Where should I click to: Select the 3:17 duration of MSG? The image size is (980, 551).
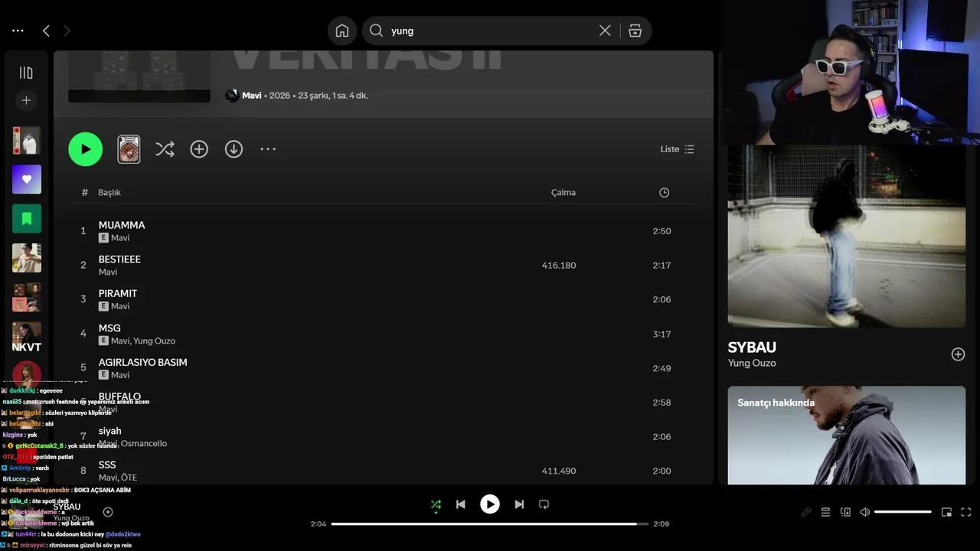[x=661, y=334]
